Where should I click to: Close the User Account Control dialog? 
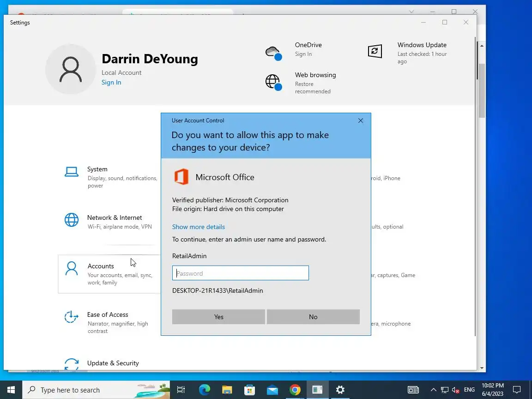tap(361, 121)
